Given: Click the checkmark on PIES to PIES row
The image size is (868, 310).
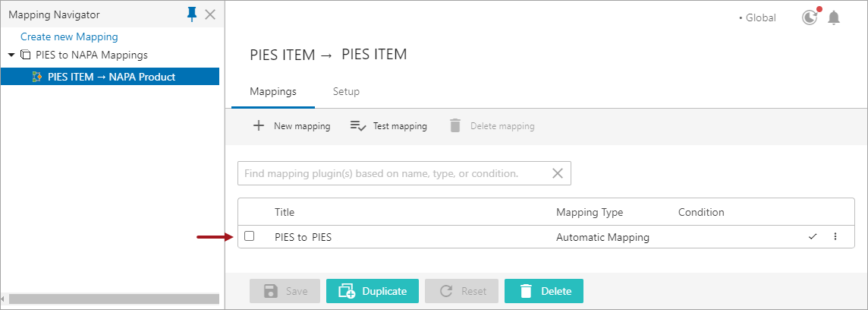Looking at the screenshot, I should pos(813,236).
